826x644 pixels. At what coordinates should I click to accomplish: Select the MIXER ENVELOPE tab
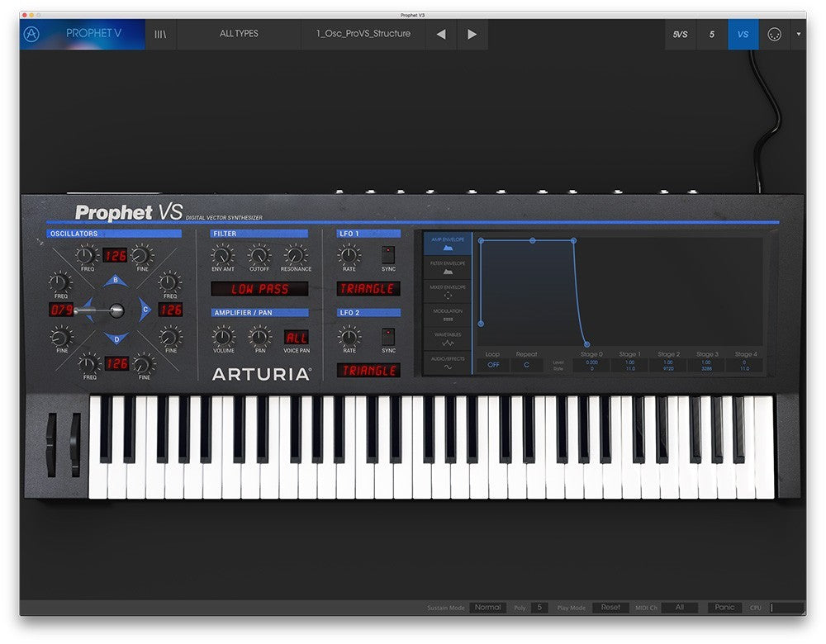(448, 291)
